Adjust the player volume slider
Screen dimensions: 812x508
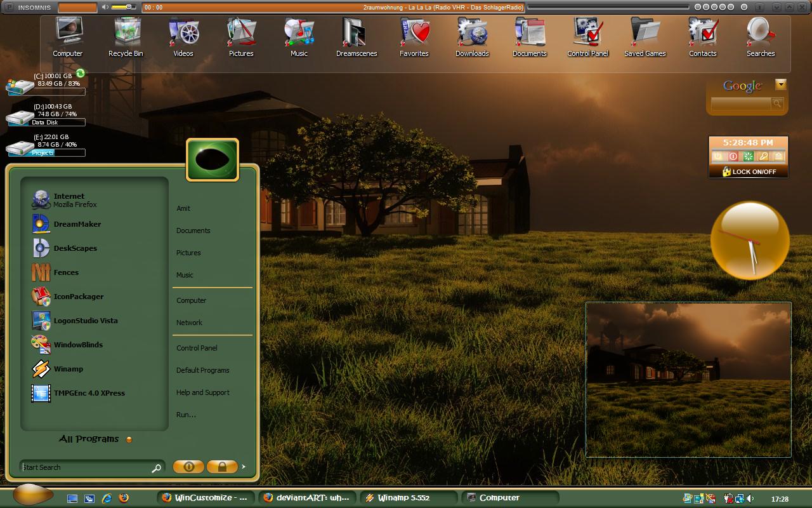[124, 7]
